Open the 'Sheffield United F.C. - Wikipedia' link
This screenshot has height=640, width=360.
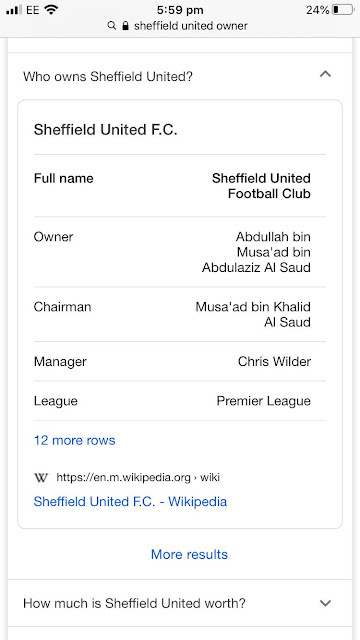pos(130,502)
